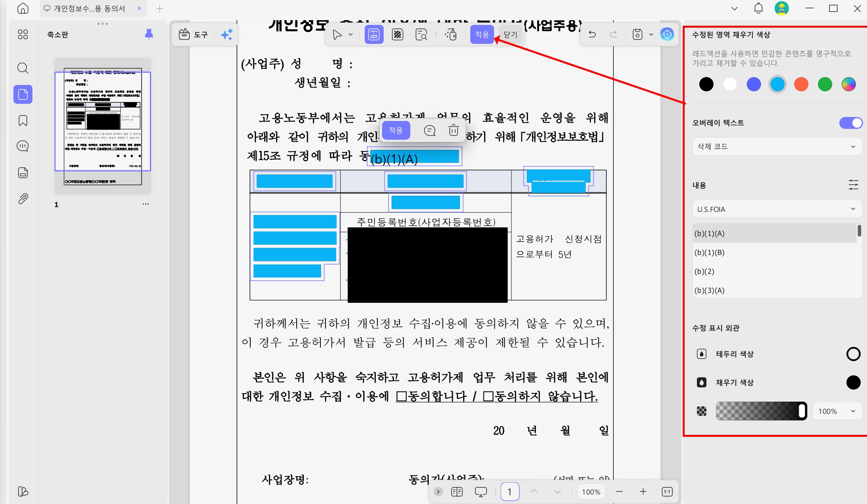Click the 테두리 색상 border color circle
The width and height of the screenshot is (867, 504).
point(853,354)
